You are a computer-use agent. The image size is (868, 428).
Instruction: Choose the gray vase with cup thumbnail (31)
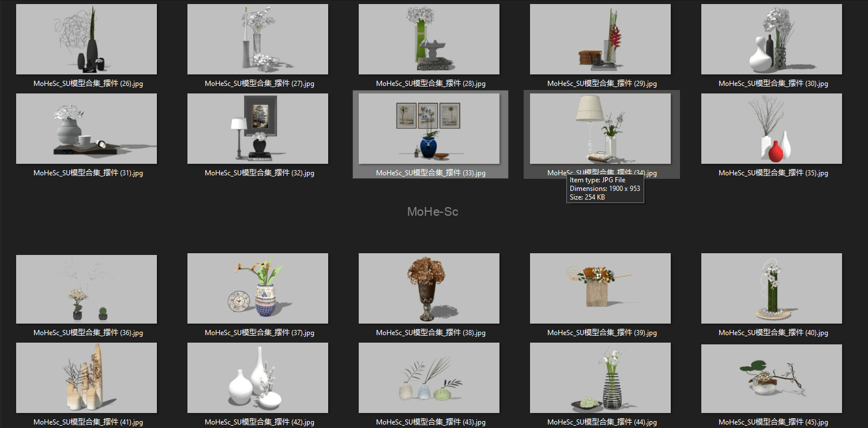click(87, 129)
